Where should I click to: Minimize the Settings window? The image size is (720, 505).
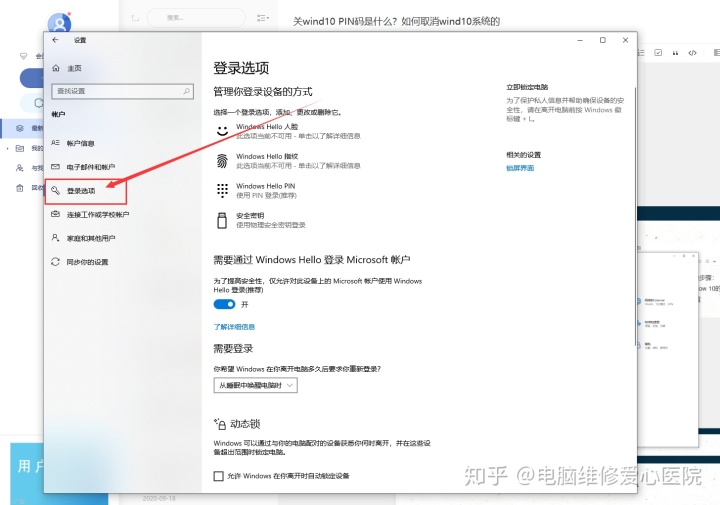coord(580,40)
